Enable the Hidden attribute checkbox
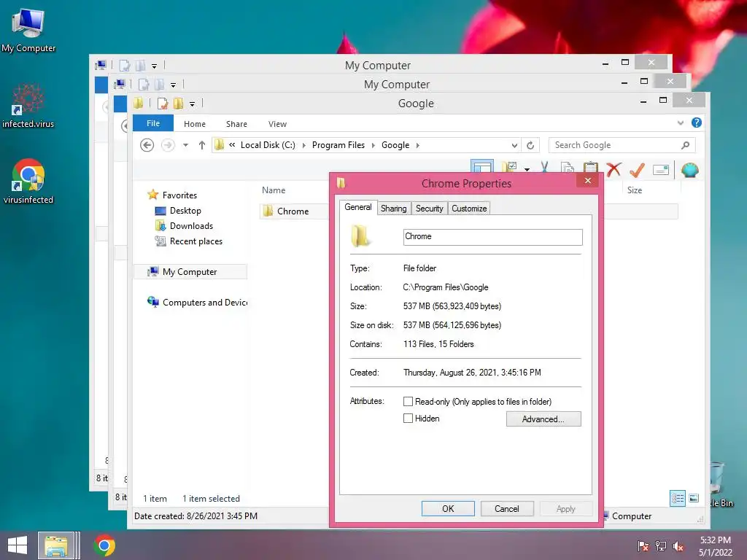This screenshot has width=747, height=560. coord(408,418)
